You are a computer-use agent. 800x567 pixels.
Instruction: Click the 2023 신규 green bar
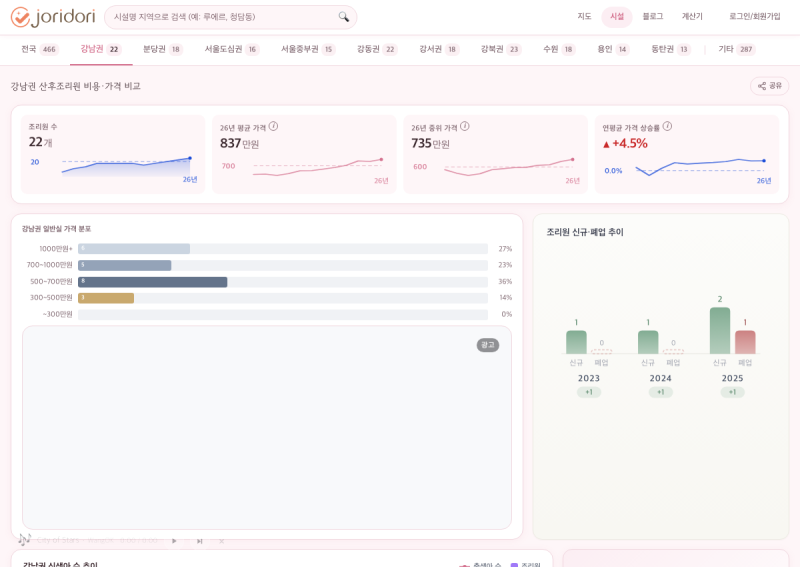[x=577, y=342]
